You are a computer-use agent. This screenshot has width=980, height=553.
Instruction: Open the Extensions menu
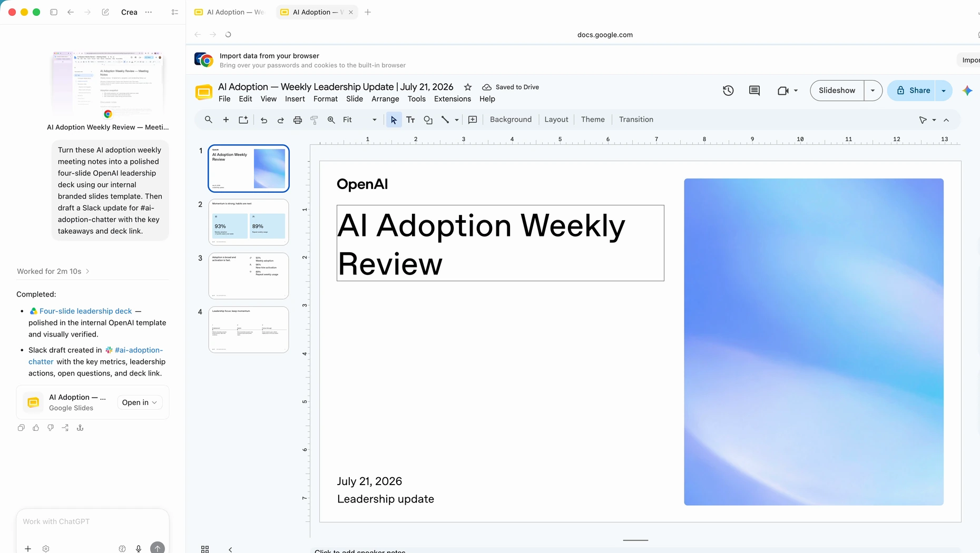pyautogui.click(x=452, y=99)
